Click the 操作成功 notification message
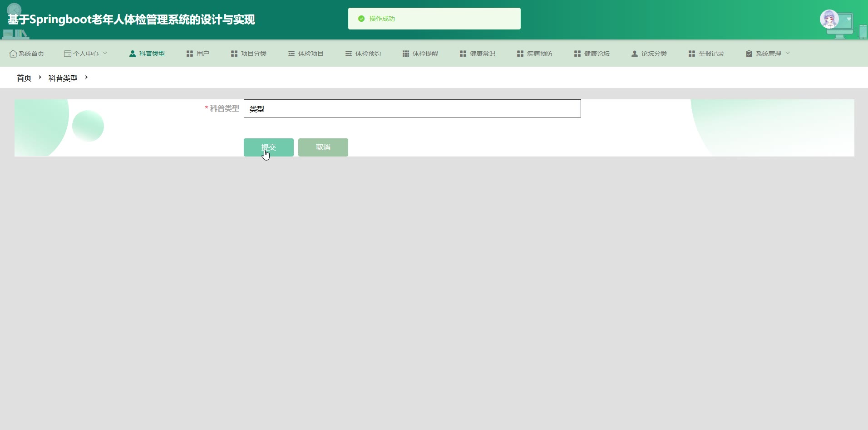The image size is (868, 430). [434, 19]
